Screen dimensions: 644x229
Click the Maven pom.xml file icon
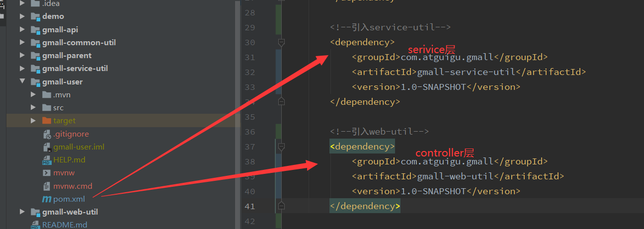click(47, 199)
